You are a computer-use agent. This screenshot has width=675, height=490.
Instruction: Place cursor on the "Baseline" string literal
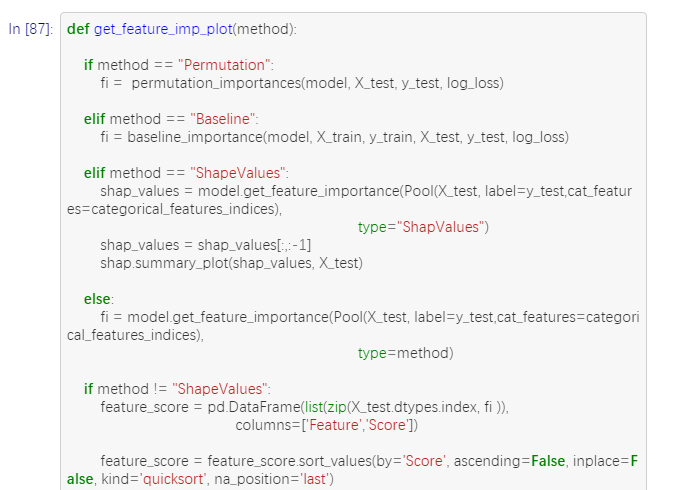point(223,119)
